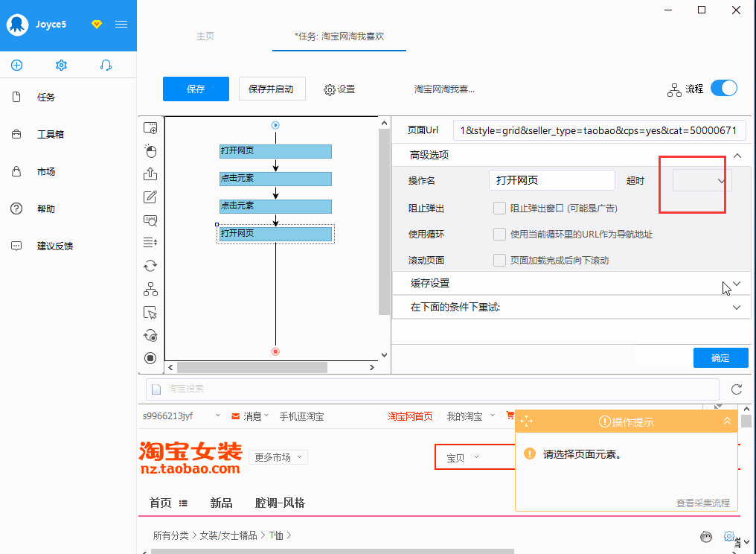Click the blue start node in workflow
Screen dimensions: 756x554
275,126
